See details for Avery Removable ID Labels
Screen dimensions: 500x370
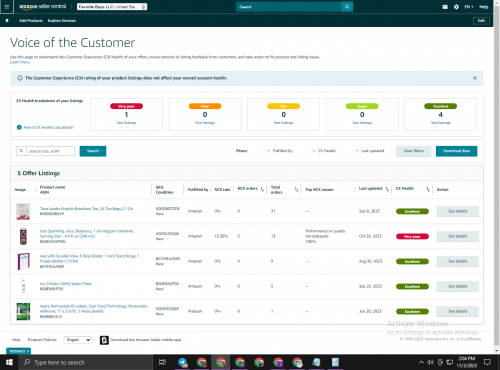tap(458, 311)
